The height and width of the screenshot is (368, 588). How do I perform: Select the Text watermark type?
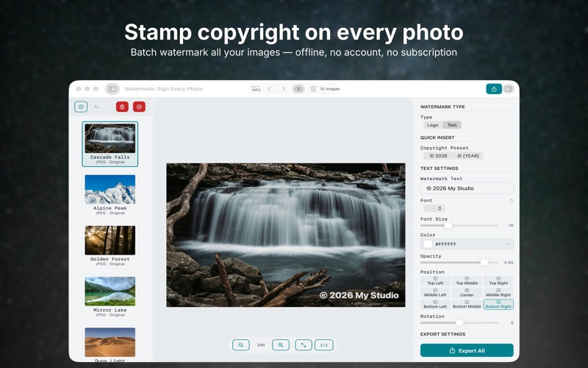(x=452, y=125)
